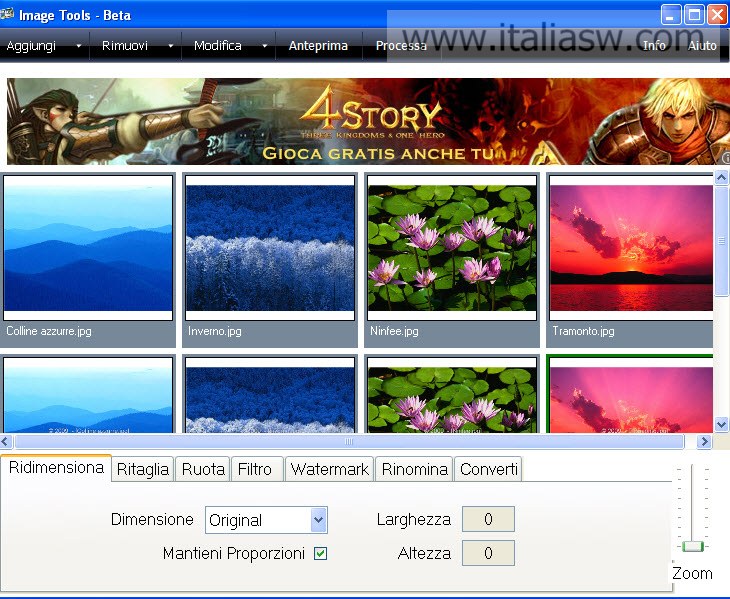Select the Colline azzurre.jpg thumbnail
730x599 pixels.
(x=88, y=248)
